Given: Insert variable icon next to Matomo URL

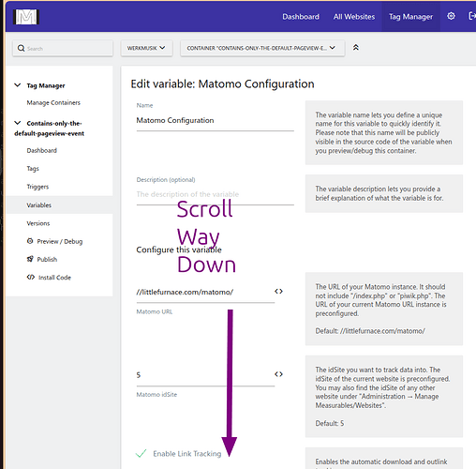Looking at the screenshot, I should pos(278,292).
